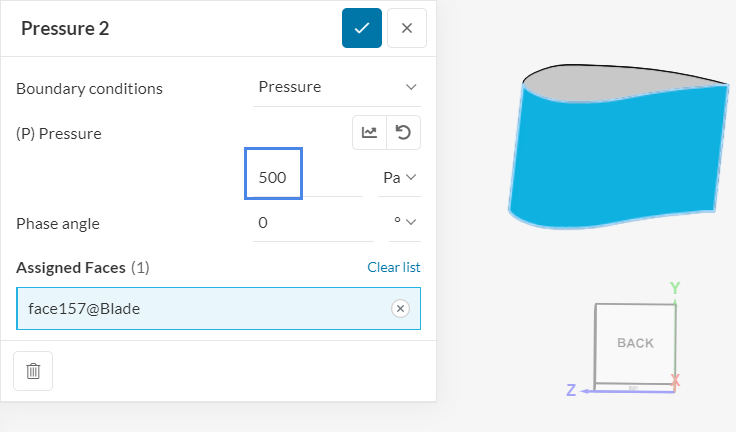The height and width of the screenshot is (432, 736).
Task: Select the face157@Blade assigned face entry
Action: [x=200, y=309]
